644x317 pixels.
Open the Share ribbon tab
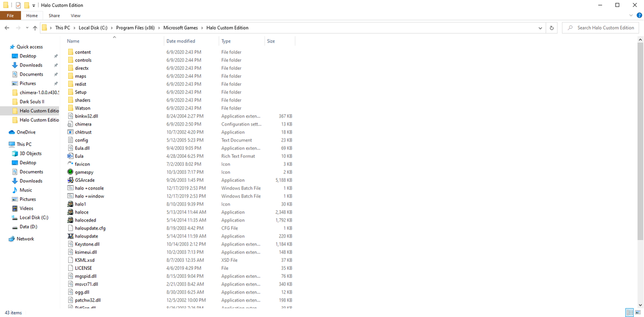point(54,16)
